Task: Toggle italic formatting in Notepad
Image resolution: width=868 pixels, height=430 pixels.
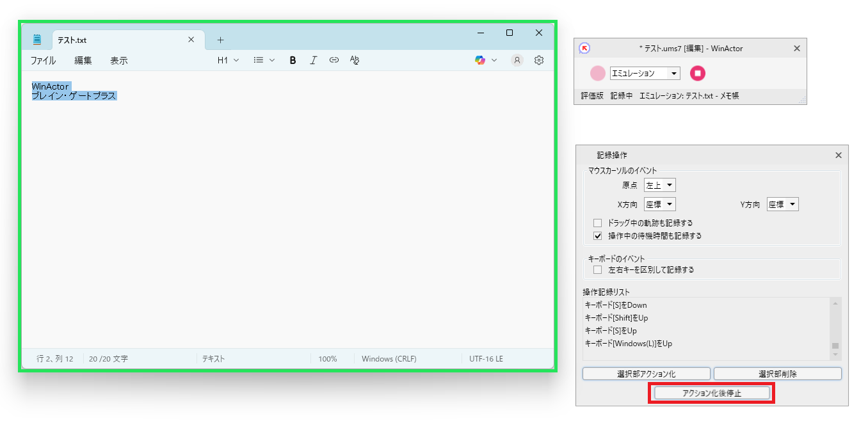Action: (x=313, y=60)
